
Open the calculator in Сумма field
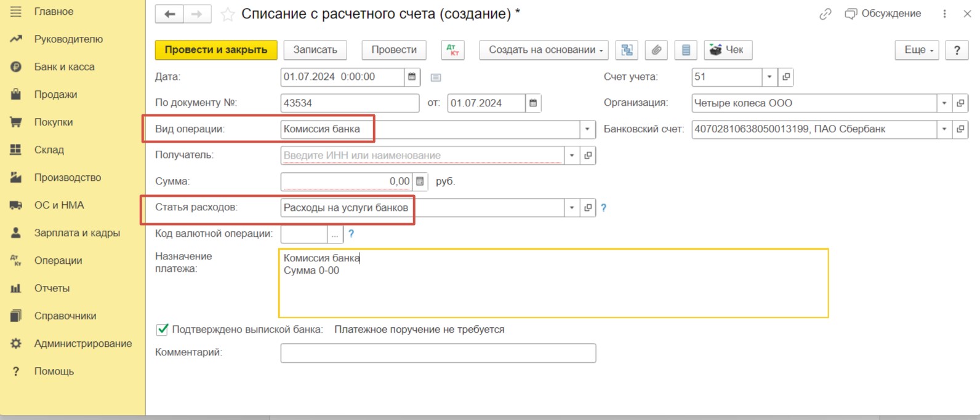420,181
